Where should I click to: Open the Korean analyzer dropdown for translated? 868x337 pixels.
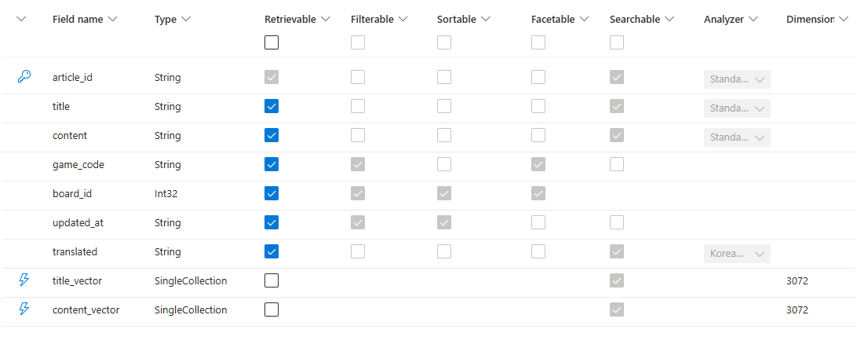coord(737,254)
